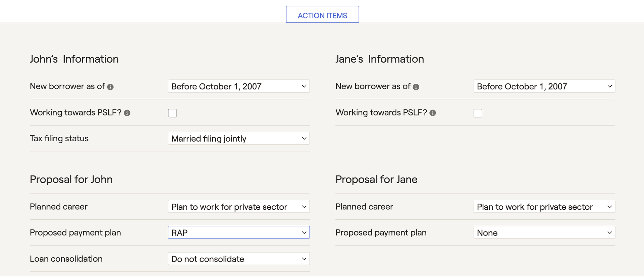Check Jane's Working towards PSLF checkbox
The image size is (644, 276).
pos(478,113)
